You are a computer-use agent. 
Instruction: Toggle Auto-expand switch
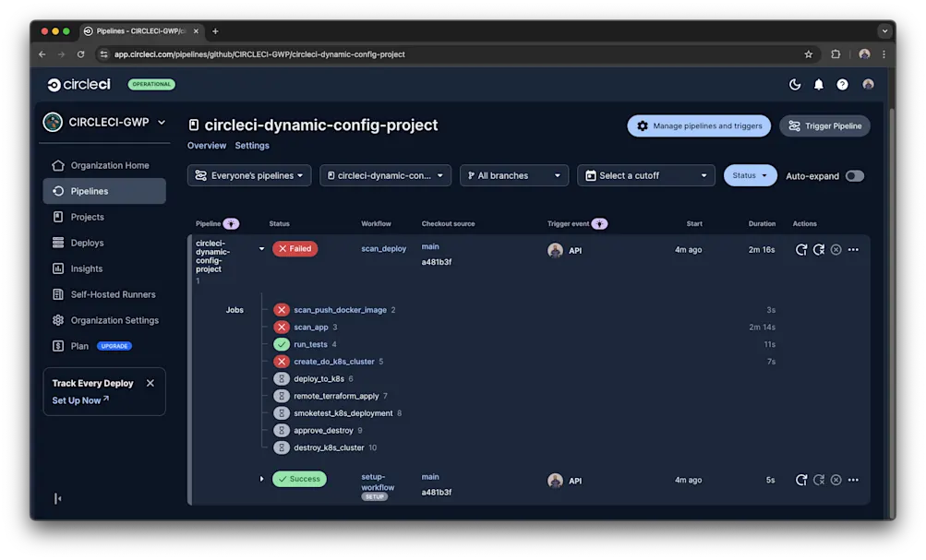tap(854, 176)
